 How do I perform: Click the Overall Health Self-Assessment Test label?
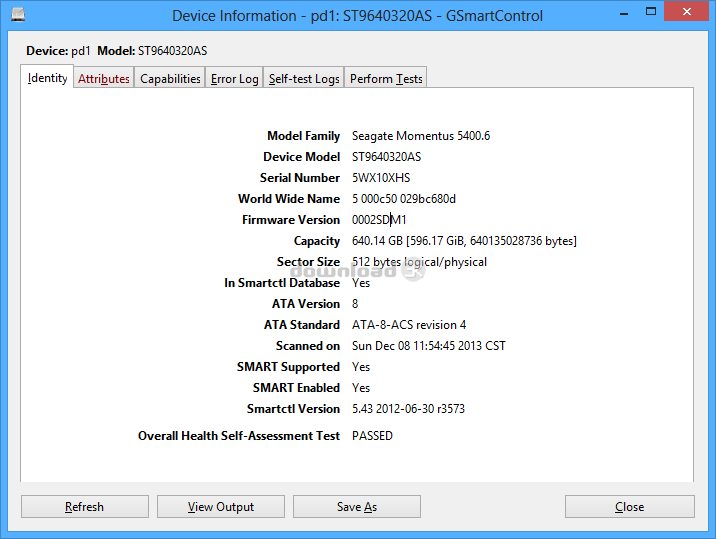(x=239, y=436)
